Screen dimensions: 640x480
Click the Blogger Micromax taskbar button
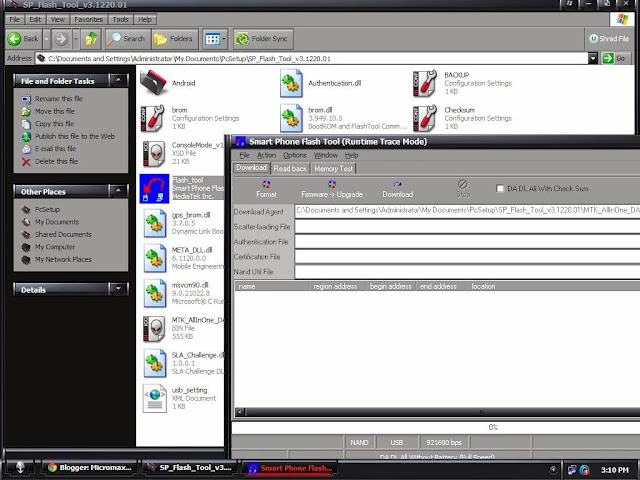90,468
